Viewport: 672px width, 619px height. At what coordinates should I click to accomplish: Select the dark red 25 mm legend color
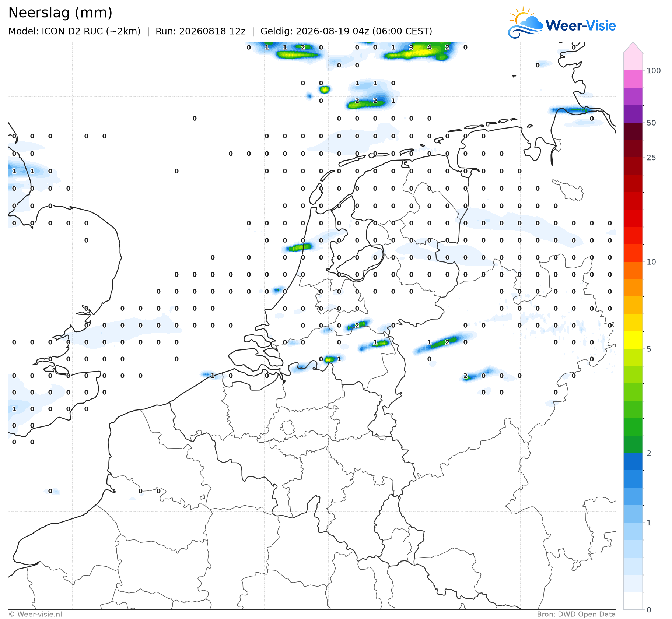pyautogui.click(x=633, y=149)
